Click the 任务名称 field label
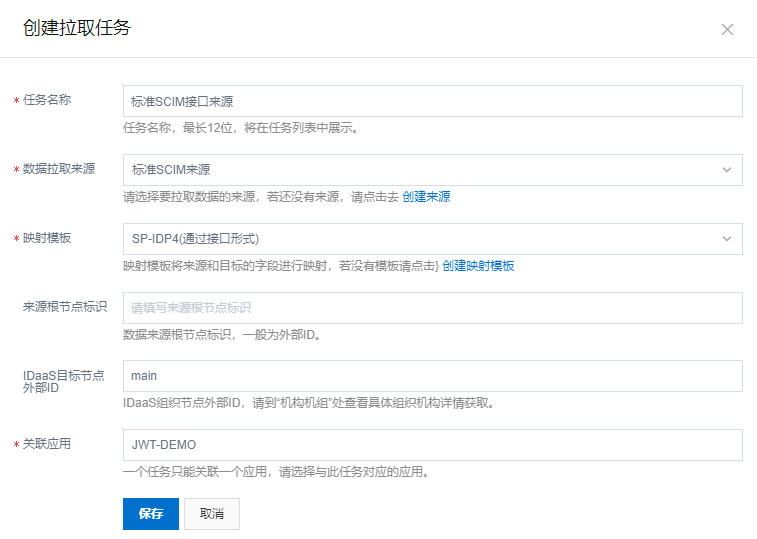757x539 pixels. [47, 100]
